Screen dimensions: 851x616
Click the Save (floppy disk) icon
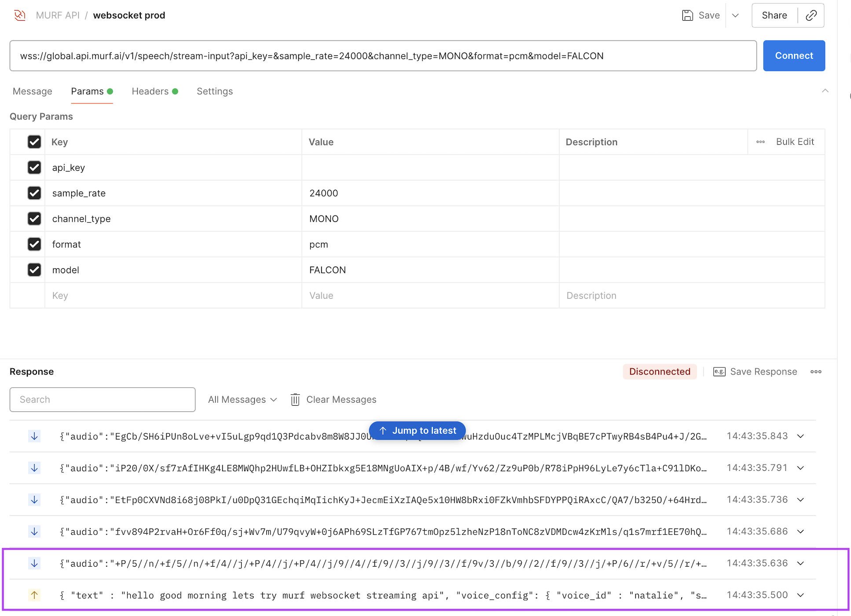(688, 15)
